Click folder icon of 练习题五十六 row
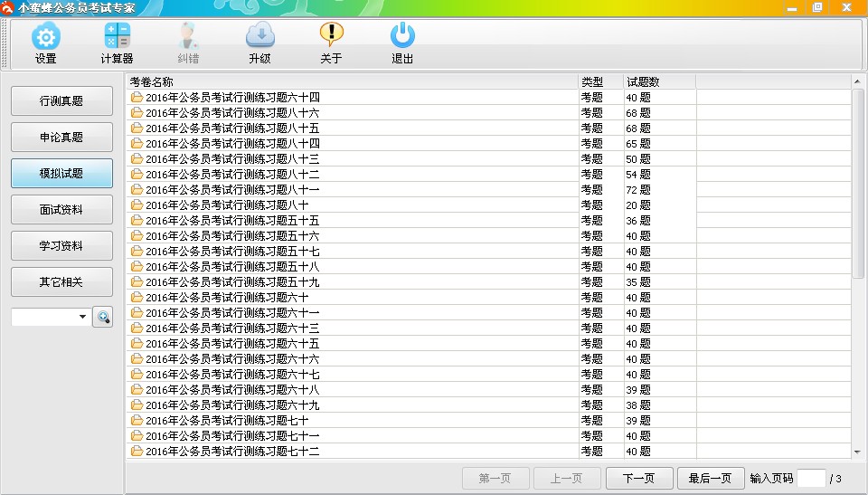The width and height of the screenshot is (868, 495). (137, 236)
